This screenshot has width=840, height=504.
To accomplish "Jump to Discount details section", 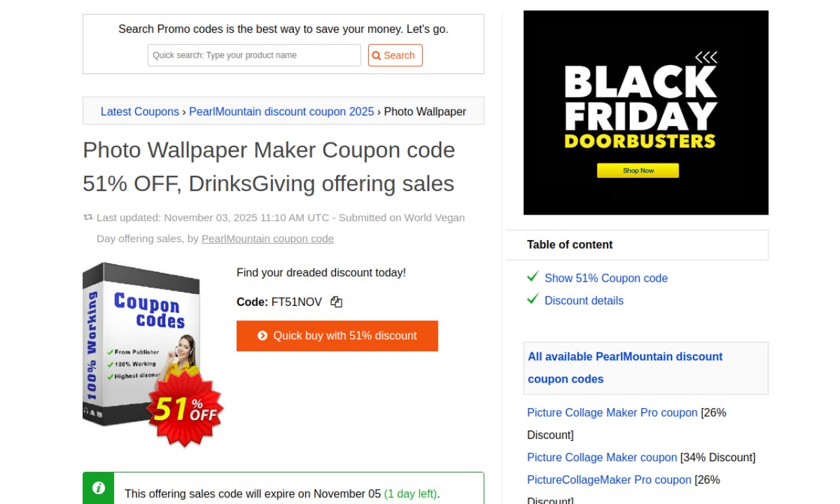I will (x=584, y=301).
